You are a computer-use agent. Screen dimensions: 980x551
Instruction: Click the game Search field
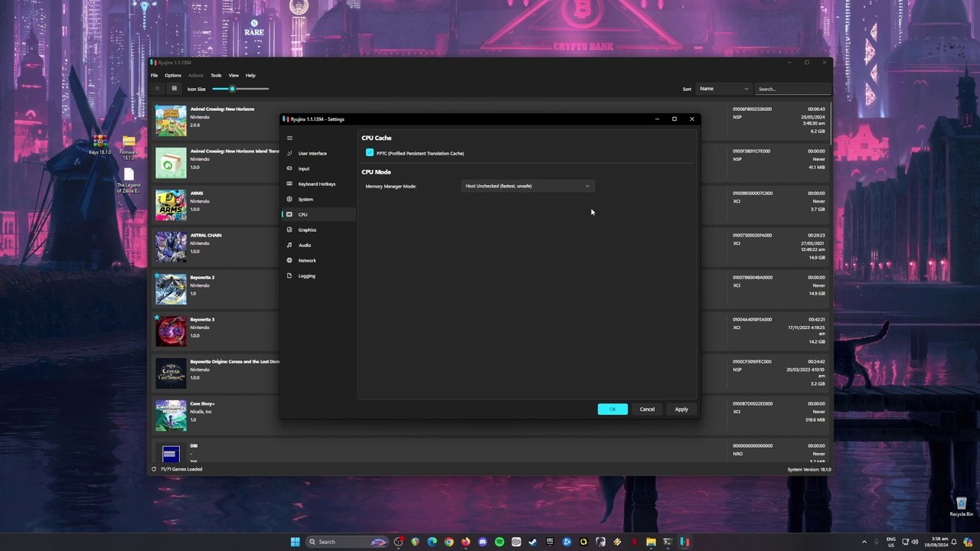[x=792, y=89]
